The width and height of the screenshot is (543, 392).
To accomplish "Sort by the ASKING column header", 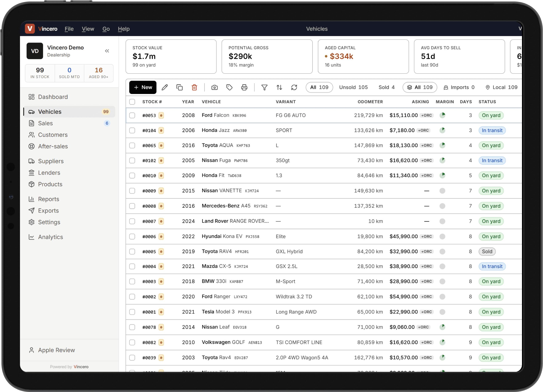I will [420, 102].
